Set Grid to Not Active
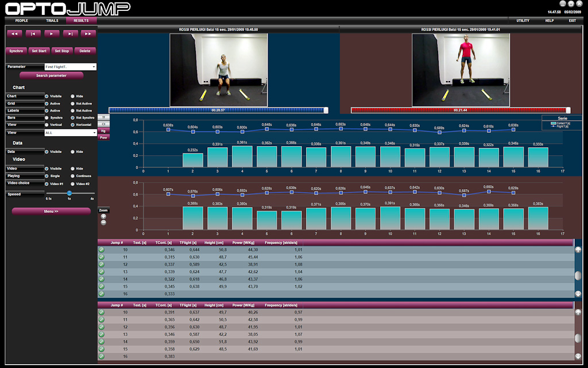This screenshot has height=368, width=588. tap(73, 103)
